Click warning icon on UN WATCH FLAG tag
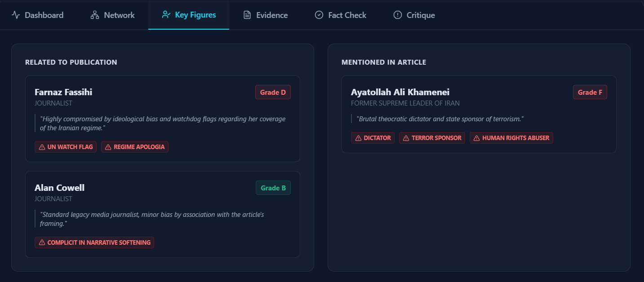This screenshot has width=644, height=282. 42,147
